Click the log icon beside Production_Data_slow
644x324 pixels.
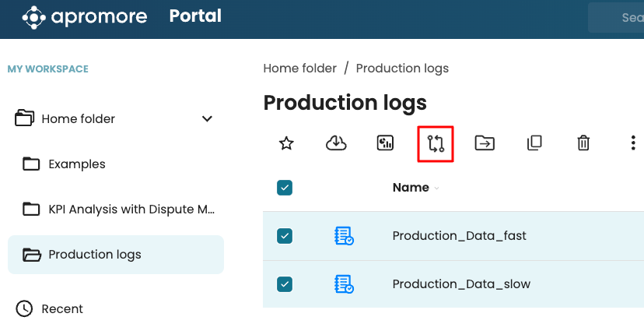tap(343, 284)
